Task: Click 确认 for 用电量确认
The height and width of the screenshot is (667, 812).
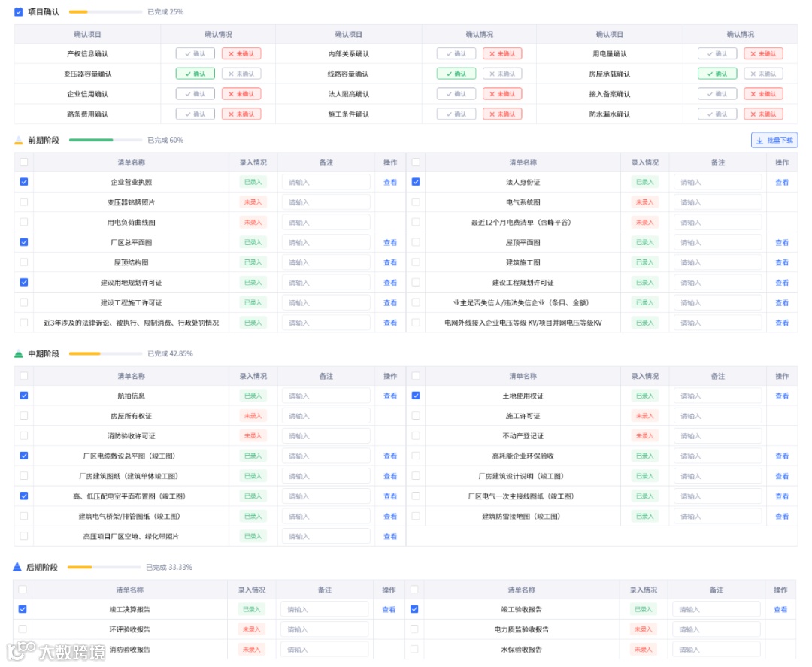Action: [717, 53]
